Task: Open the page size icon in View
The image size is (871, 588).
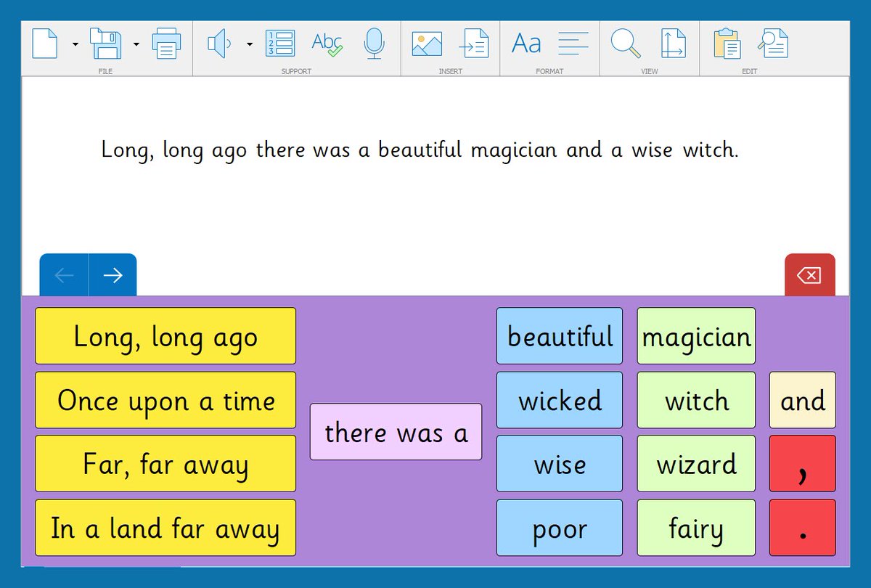Action: click(x=674, y=44)
